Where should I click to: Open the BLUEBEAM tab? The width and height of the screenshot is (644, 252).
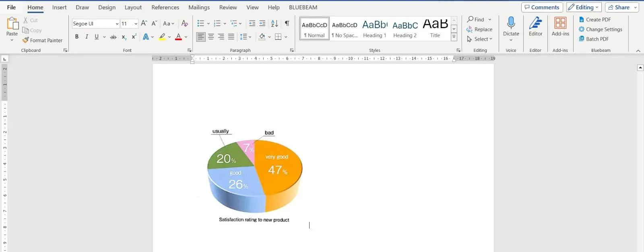click(x=303, y=7)
